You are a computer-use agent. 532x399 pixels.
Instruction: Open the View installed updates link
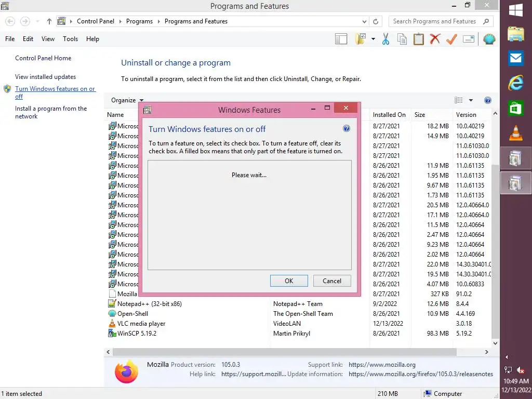(46, 77)
